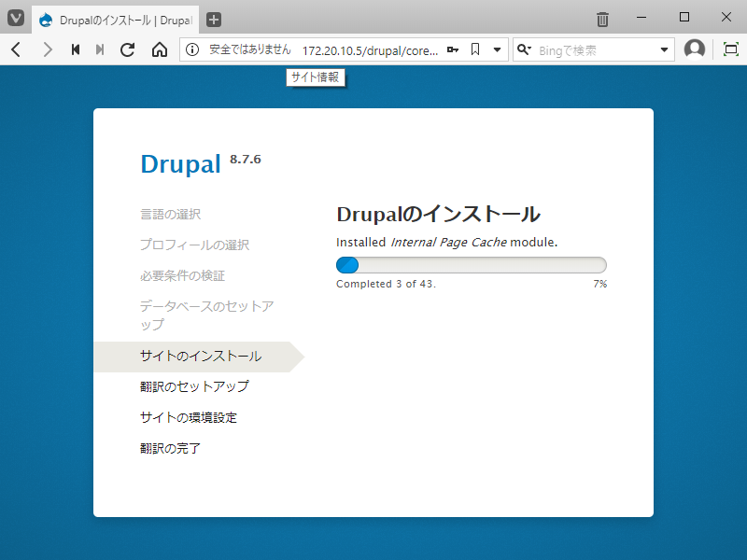Open the closed tabs trash can
Image resolution: width=747 pixels, height=560 pixels.
pos(602,19)
